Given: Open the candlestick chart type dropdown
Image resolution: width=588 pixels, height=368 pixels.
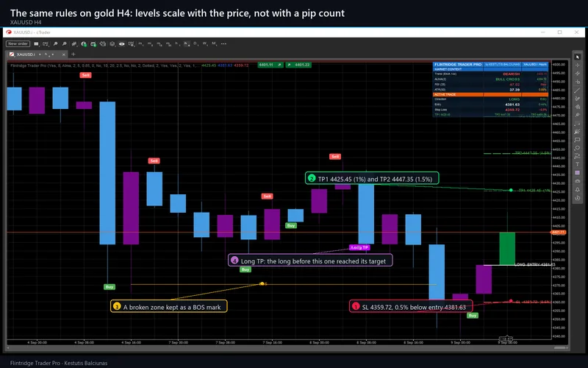Looking at the screenshot, I should pos(74,43).
